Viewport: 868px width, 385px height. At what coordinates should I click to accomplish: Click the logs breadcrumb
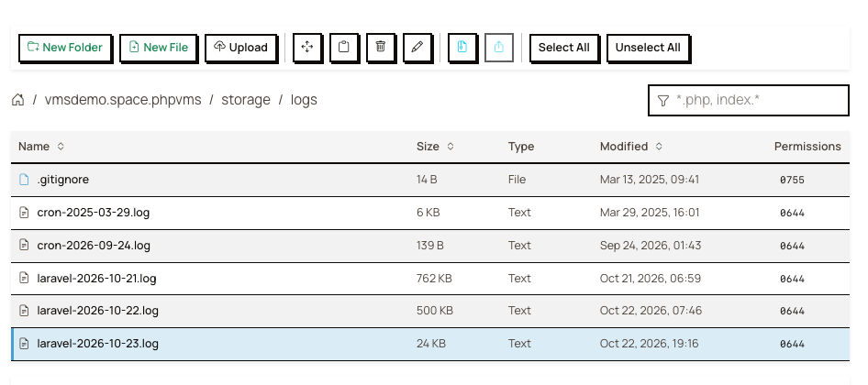304,100
